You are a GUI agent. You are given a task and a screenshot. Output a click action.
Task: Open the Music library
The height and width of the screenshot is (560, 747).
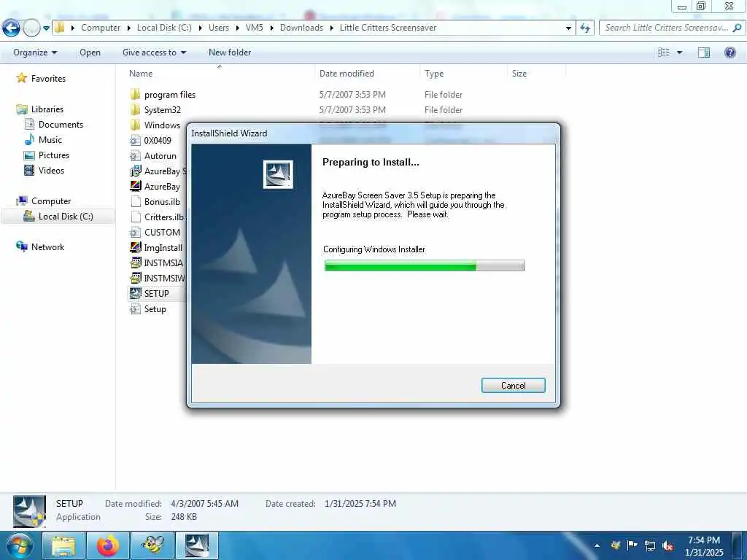coord(50,139)
